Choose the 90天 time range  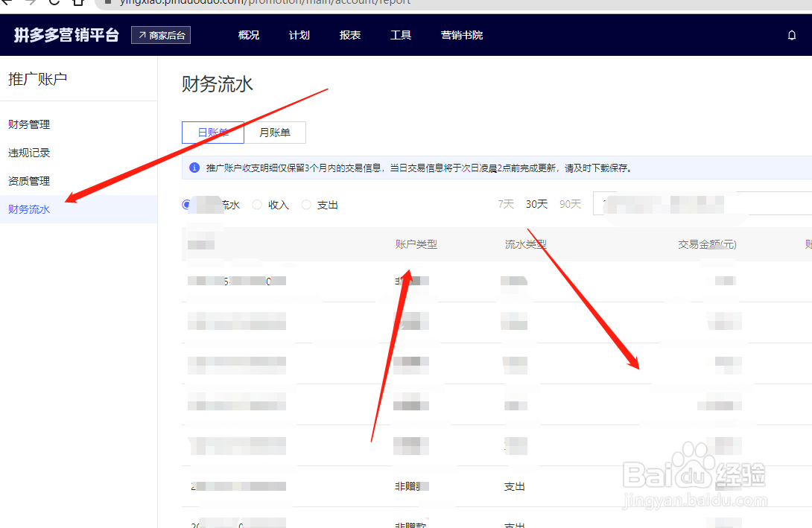point(570,205)
